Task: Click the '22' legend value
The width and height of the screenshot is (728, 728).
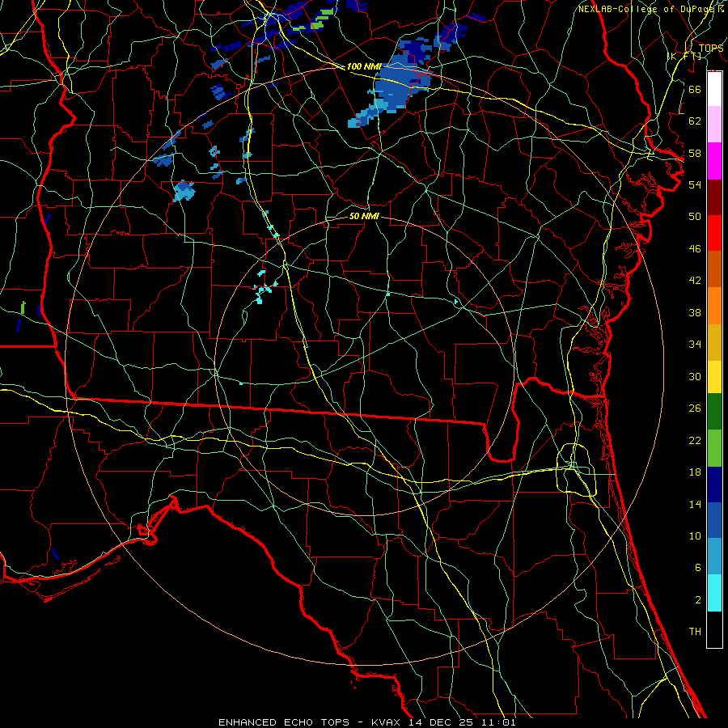Action: click(x=695, y=440)
